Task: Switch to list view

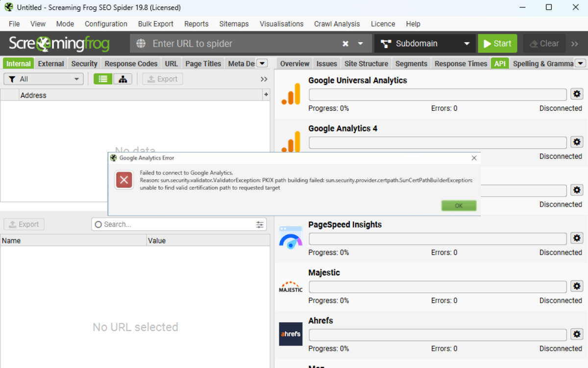Action: tap(103, 79)
